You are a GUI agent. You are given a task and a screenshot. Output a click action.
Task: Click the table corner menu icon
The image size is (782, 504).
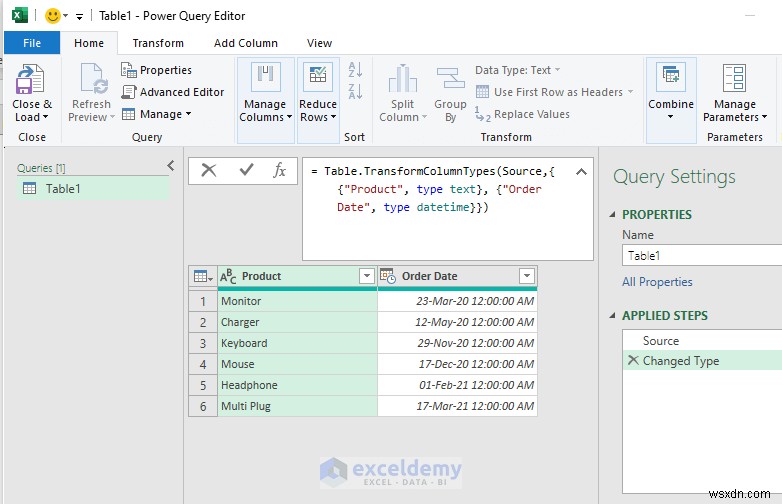click(x=202, y=276)
